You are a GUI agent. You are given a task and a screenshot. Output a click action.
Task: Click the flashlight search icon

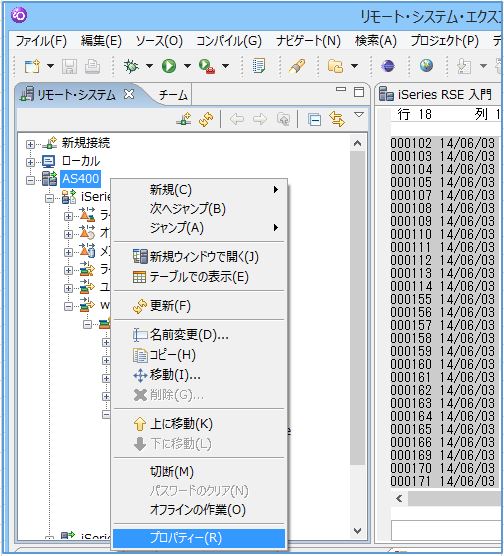[297, 66]
